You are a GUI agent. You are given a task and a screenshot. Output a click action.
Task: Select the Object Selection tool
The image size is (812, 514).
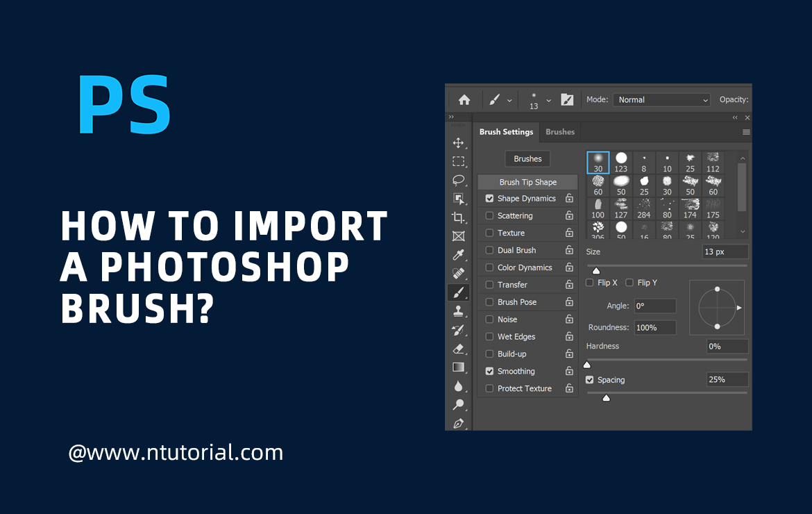[x=458, y=199]
